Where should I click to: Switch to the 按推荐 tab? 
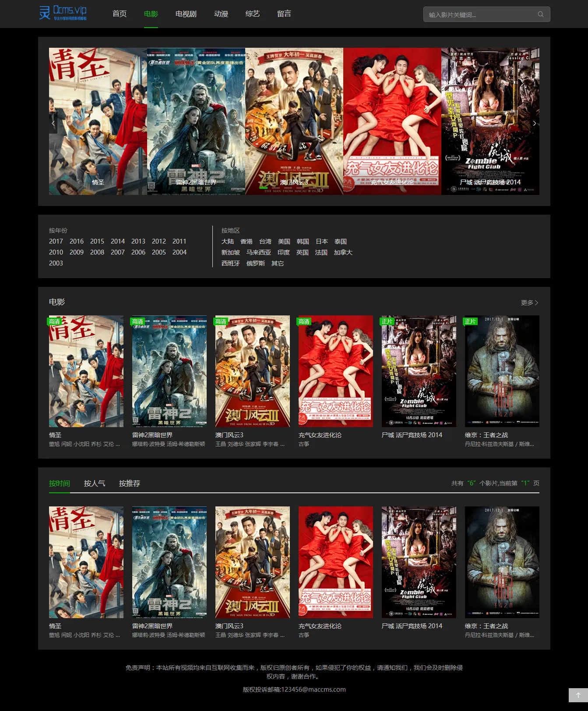point(130,483)
